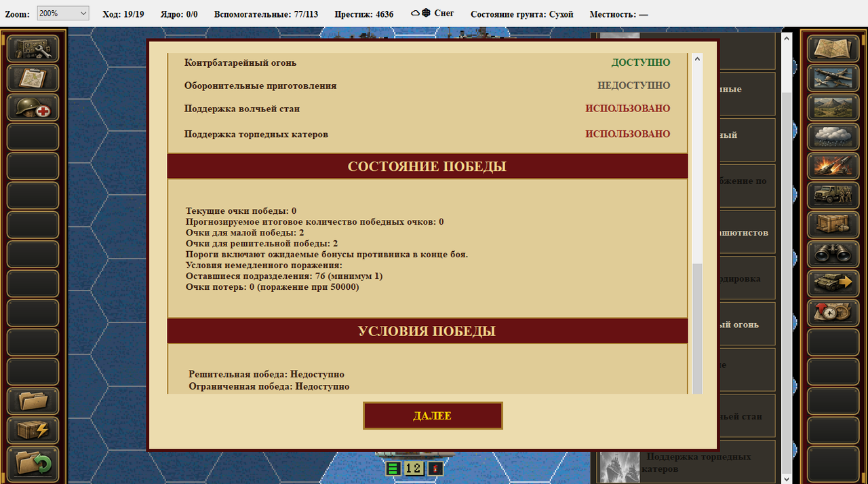Click the Местность status in top bar
This screenshot has height=484, width=868.
coord(618,14)
